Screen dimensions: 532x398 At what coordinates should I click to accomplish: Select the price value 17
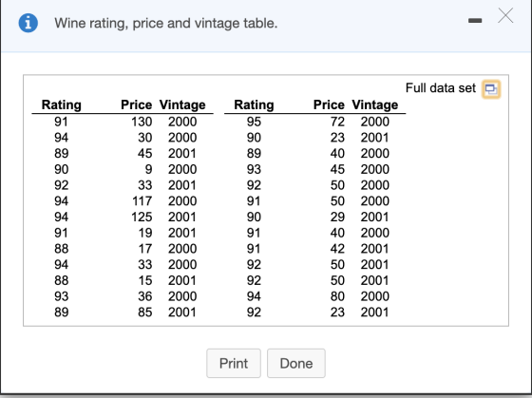point(144,249)
